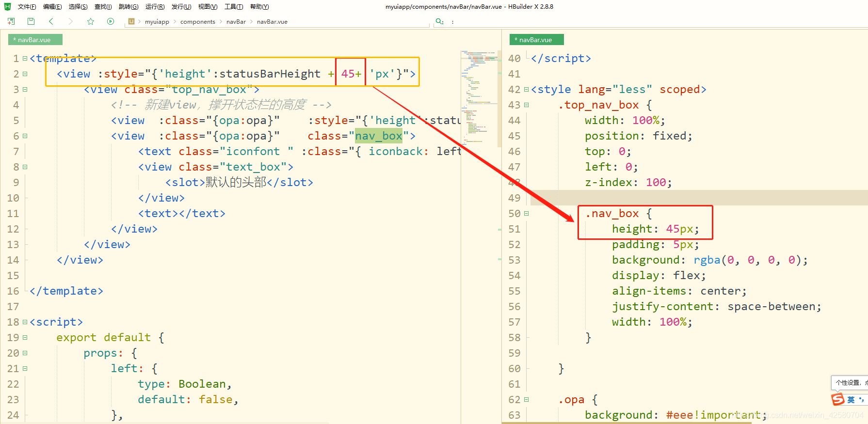Click line number 9 in left editor

click(x=16, y=183)
